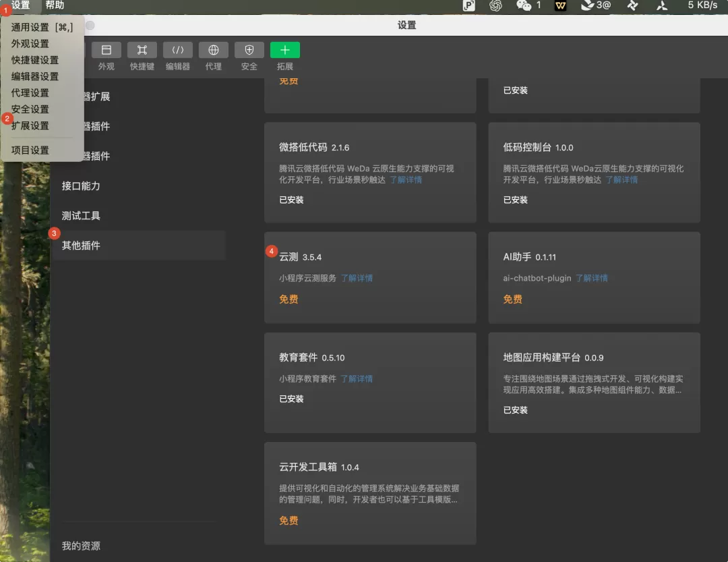Choose 快捷键设置 menu entry
Image resolution: width=728 pixels, height=562 pixels.
tap(42, 60)
